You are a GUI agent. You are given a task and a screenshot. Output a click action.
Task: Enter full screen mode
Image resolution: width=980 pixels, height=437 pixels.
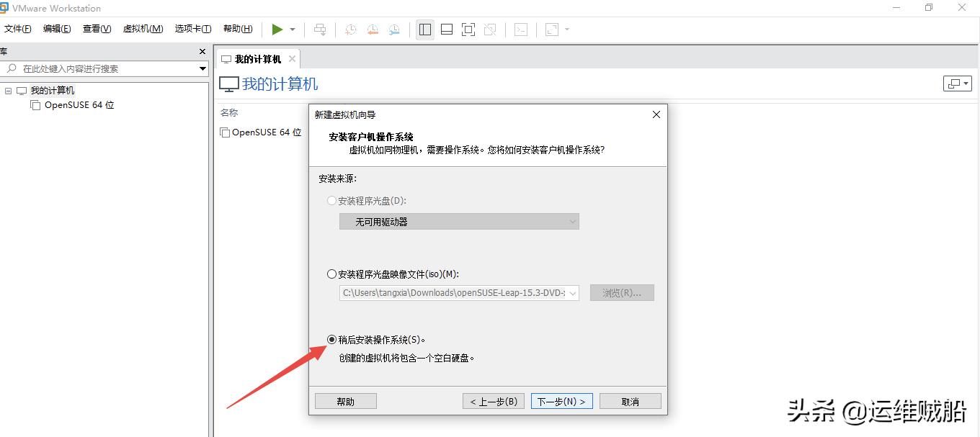(x=468, y=29)
